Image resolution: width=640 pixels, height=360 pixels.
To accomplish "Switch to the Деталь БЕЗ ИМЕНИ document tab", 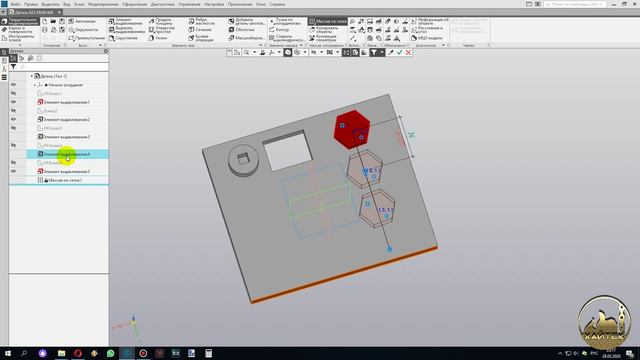I will pos(34,12).
